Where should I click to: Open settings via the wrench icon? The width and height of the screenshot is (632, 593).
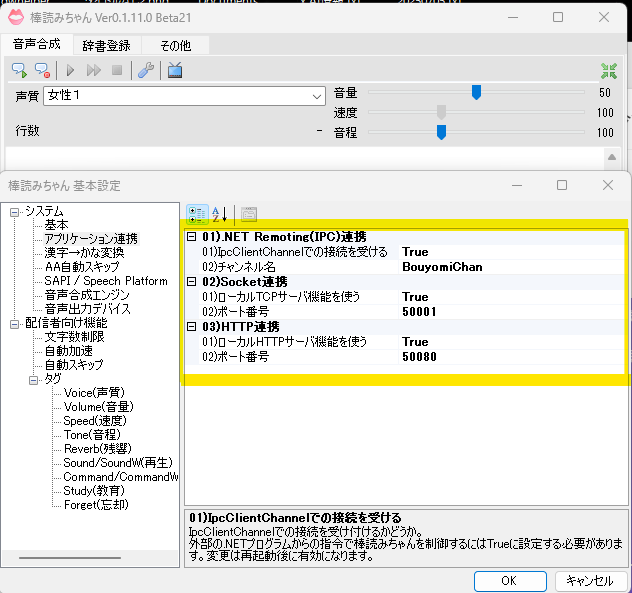point(145,70)
